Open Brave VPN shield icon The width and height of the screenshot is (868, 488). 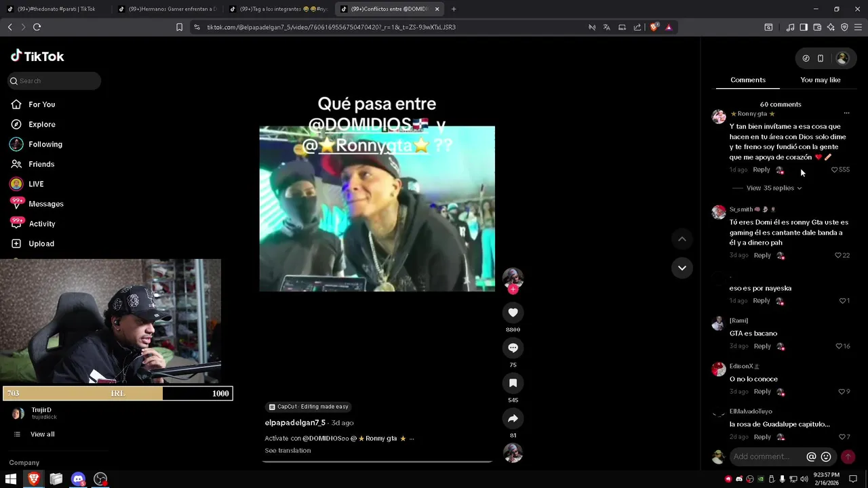point(844,27)
